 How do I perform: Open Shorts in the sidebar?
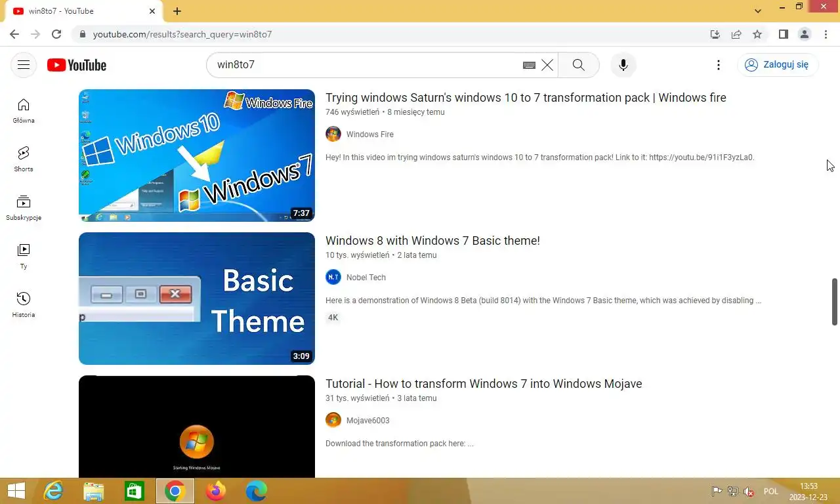[x=24, y=159]
